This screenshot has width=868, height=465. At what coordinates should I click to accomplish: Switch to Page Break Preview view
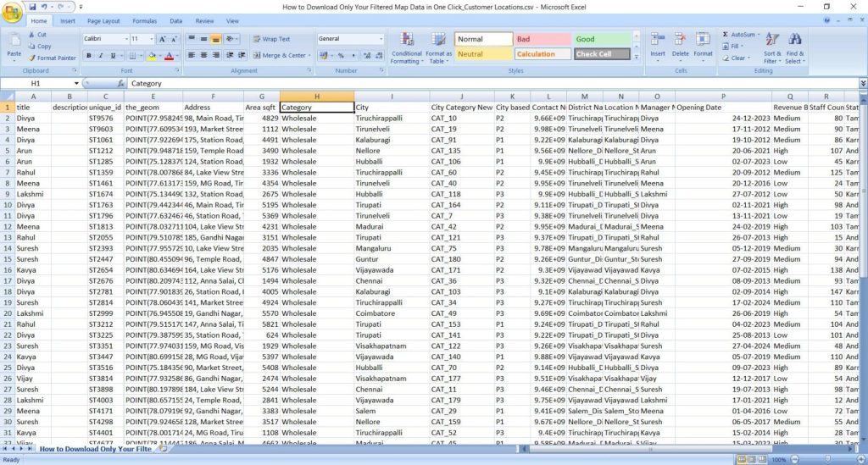tap(762, 459)
